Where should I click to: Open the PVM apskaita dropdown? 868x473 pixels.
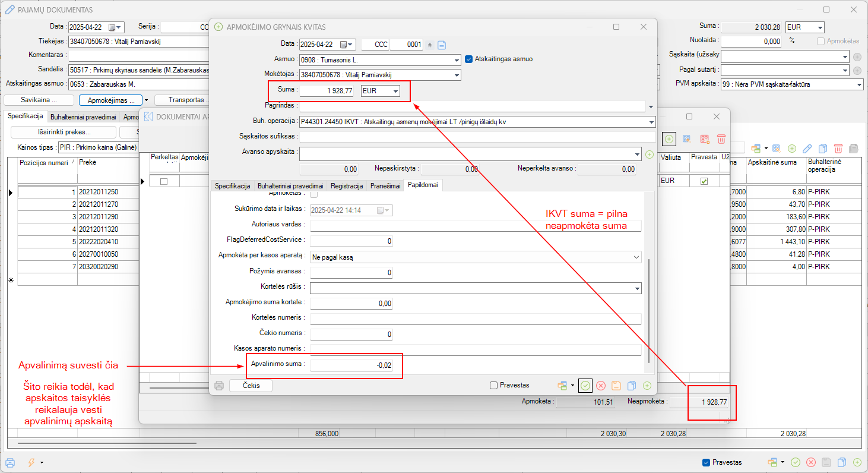(859, 85)
